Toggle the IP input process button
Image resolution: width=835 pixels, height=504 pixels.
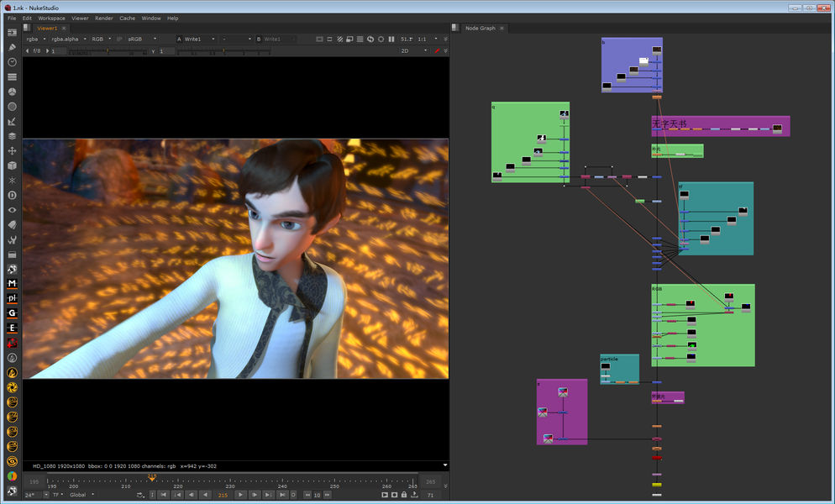(x=119, y=39)
